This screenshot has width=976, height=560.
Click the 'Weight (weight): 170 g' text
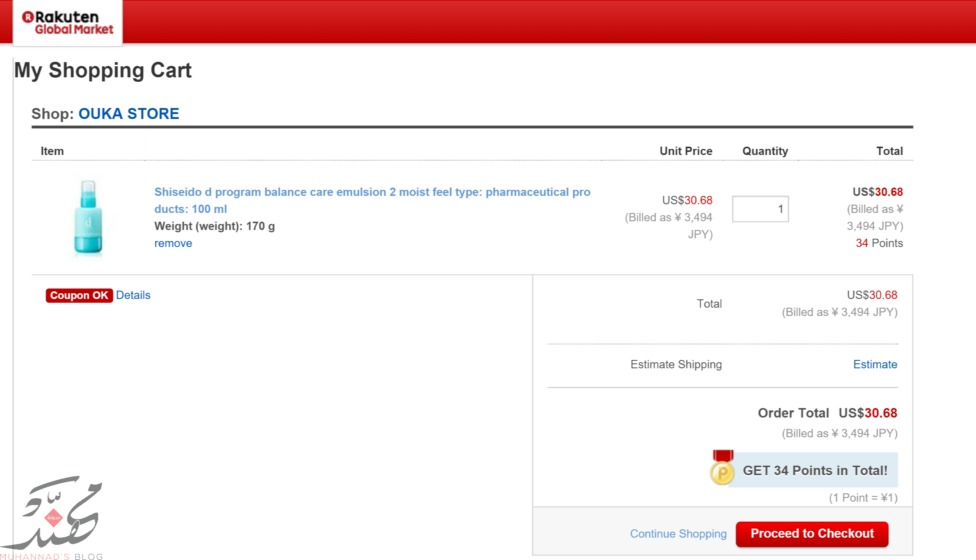[x=214, y=226]
